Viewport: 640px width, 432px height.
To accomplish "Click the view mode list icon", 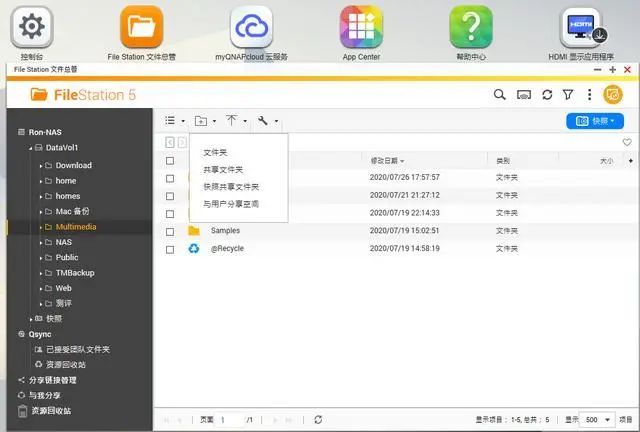I will (x=170, y=120).
